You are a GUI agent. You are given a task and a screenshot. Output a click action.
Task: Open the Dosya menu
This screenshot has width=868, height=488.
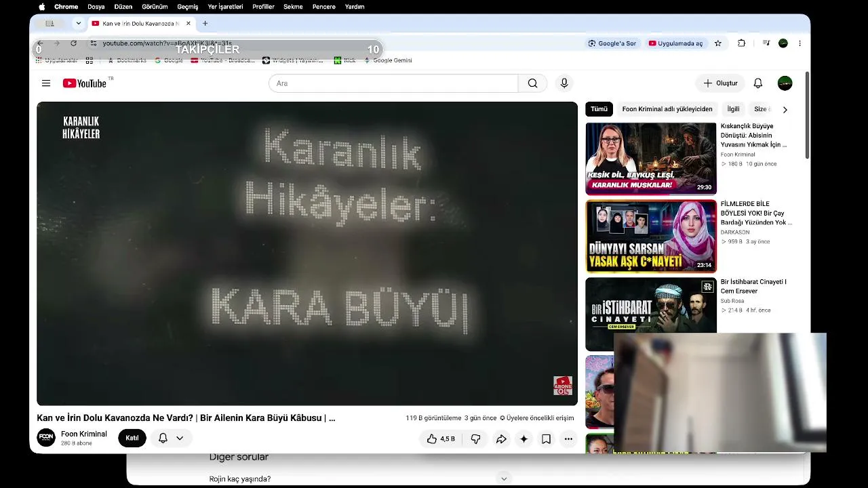tap(96, 7)
